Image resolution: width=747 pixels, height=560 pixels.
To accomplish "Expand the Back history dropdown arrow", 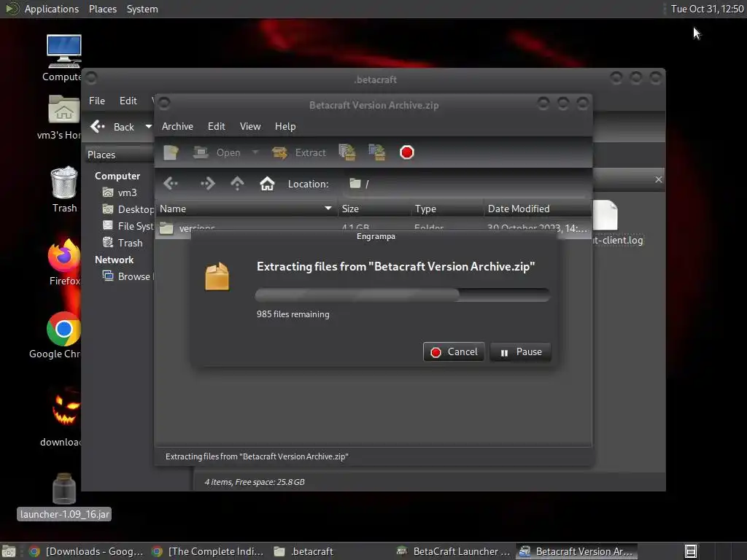I will point(148,127).
